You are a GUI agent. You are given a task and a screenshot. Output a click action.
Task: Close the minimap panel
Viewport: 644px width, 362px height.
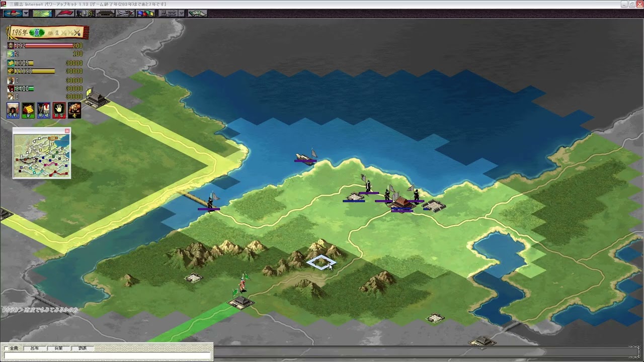click(67, 131)
